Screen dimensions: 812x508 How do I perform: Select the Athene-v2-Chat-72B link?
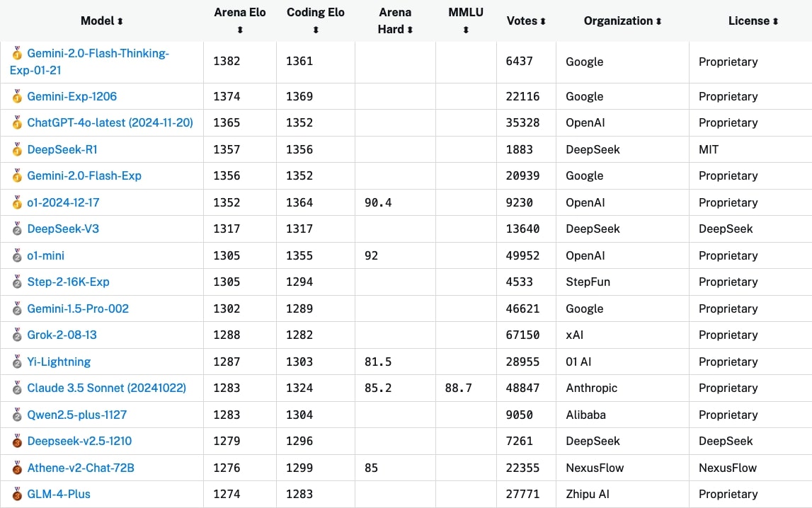click(79, 468)
